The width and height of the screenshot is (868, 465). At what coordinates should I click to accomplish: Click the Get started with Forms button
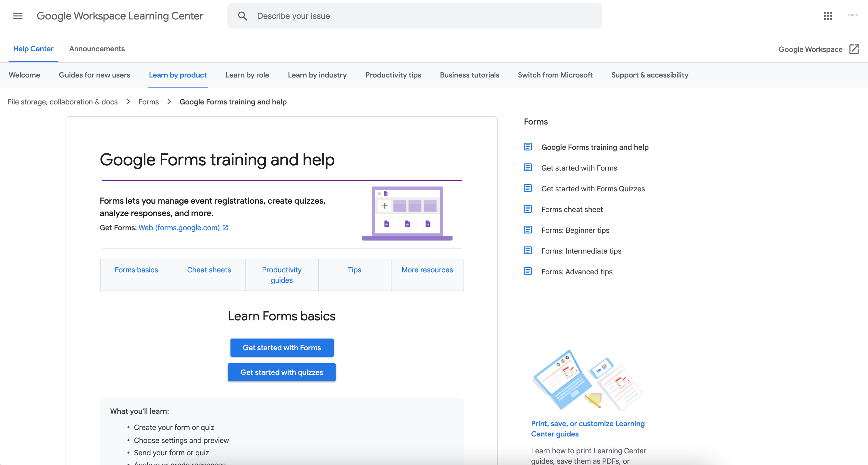(x=282, y=348)
